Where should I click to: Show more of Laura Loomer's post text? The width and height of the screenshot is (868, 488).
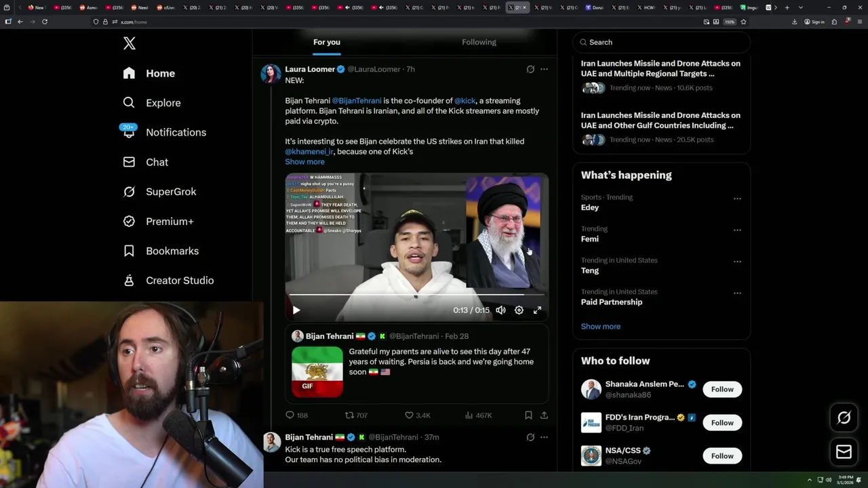point(304,161)
